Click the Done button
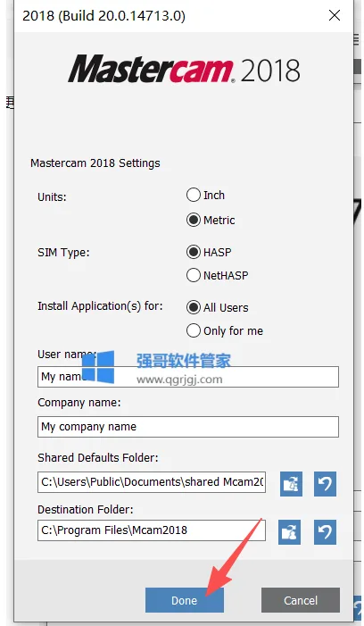364x626 pixels. pyautogui.click(x=184, y=600)
